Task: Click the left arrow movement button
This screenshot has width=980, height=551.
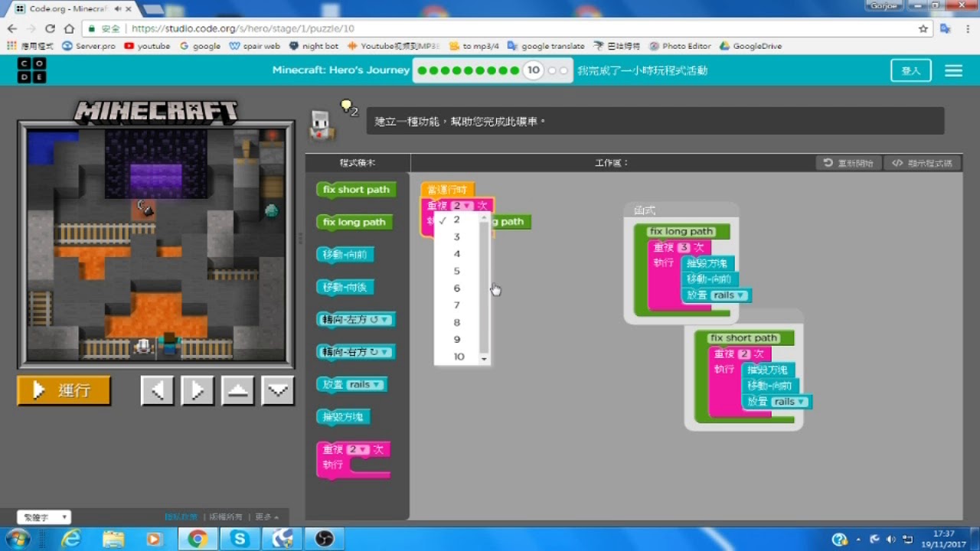Action: pos(157,390)
